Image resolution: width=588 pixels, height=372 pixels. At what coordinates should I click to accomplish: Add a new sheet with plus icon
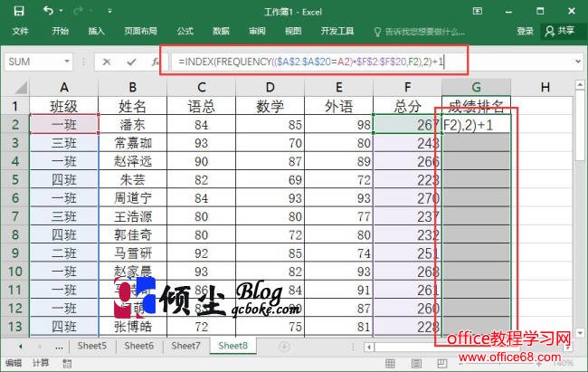tap(284, 347)
